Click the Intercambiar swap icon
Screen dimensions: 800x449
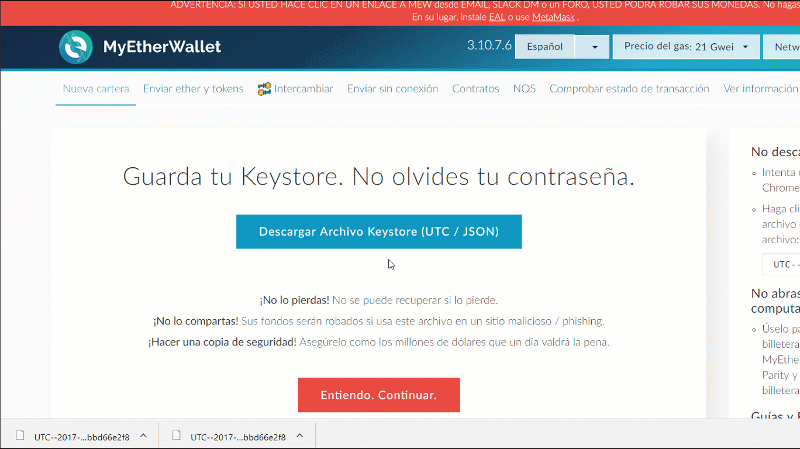pyautogui.click(x=264, y=89)
